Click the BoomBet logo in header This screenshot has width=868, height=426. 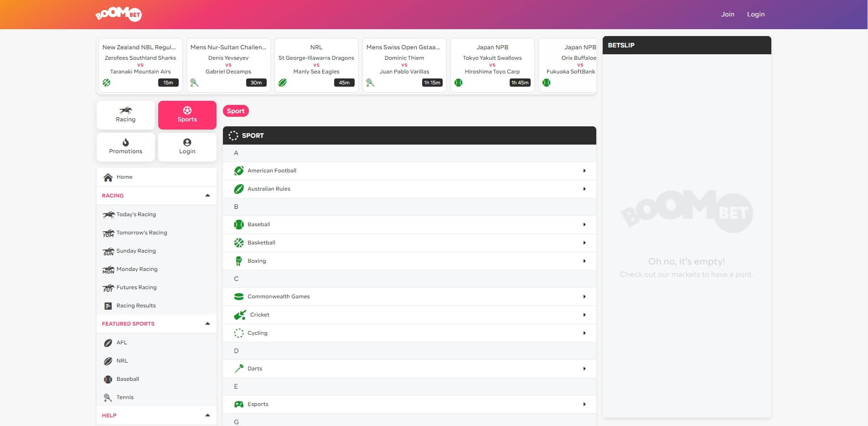[119, 14]
